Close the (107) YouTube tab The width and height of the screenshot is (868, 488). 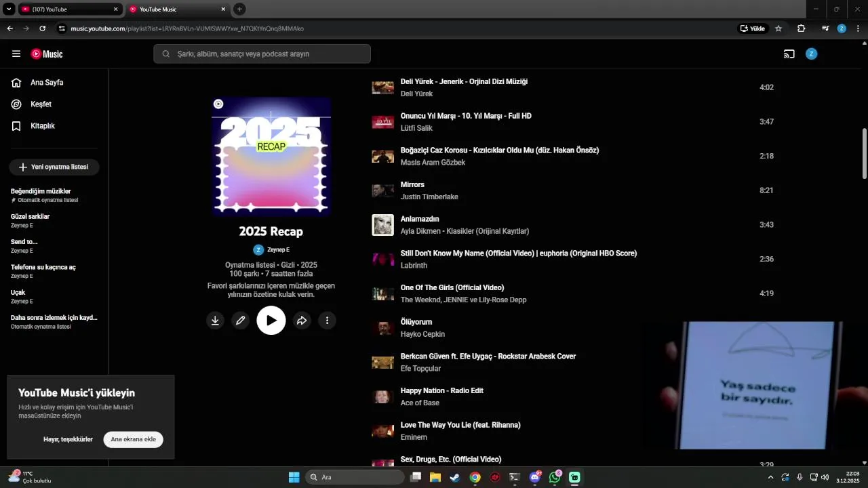tap(115, 9)
